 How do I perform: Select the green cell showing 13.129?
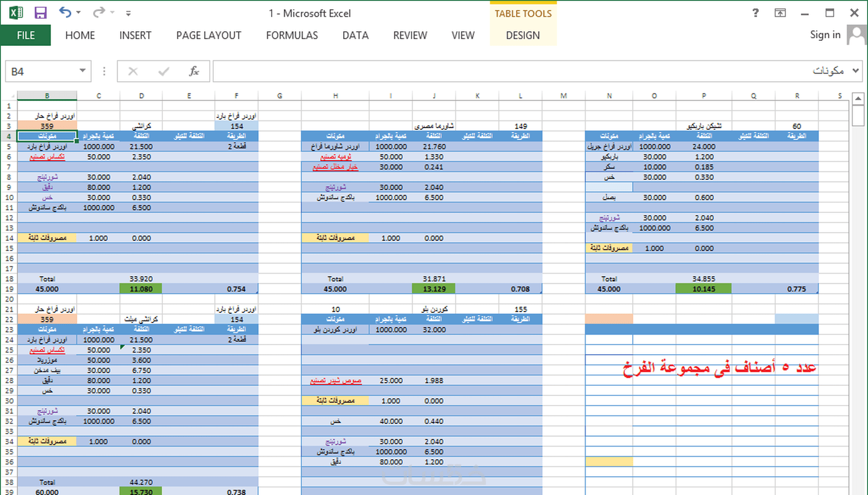click(x=434, y=289)
